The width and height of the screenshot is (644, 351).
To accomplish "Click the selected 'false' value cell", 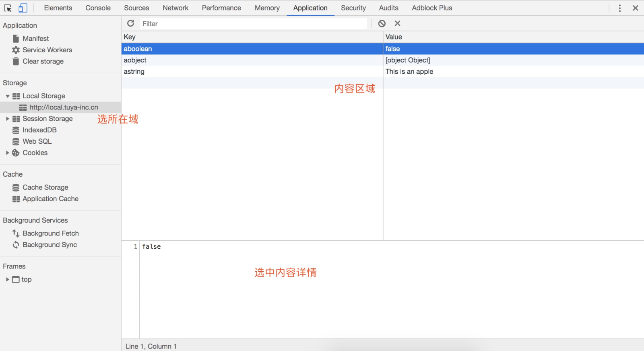I will (514, 49).
